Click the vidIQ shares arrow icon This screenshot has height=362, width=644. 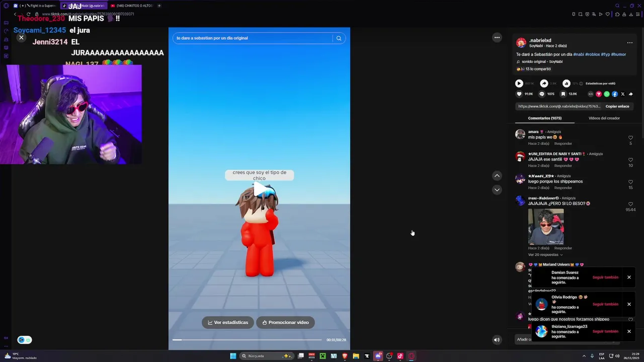point(544,83)
